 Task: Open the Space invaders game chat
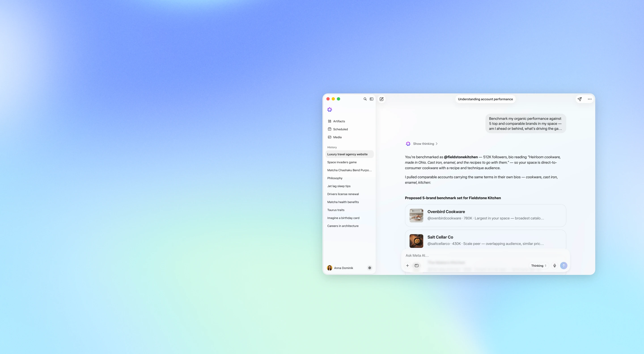point(350,162)
